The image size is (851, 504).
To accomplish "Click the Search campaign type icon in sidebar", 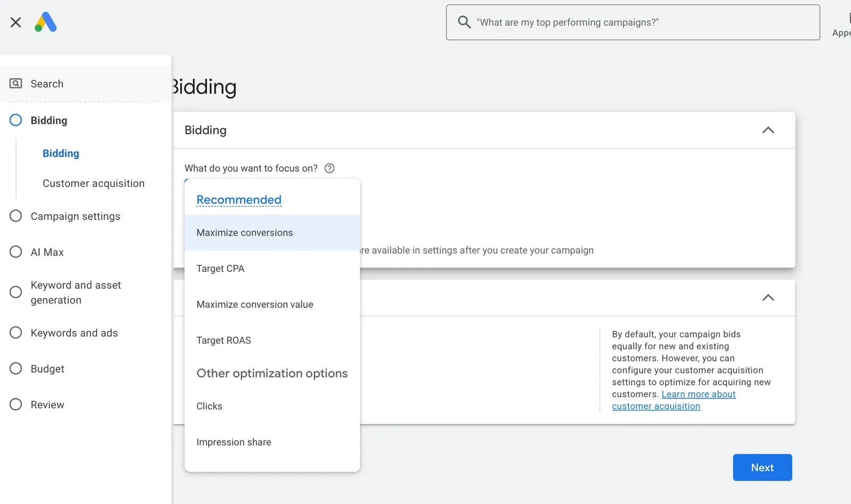I will [16, 83].
